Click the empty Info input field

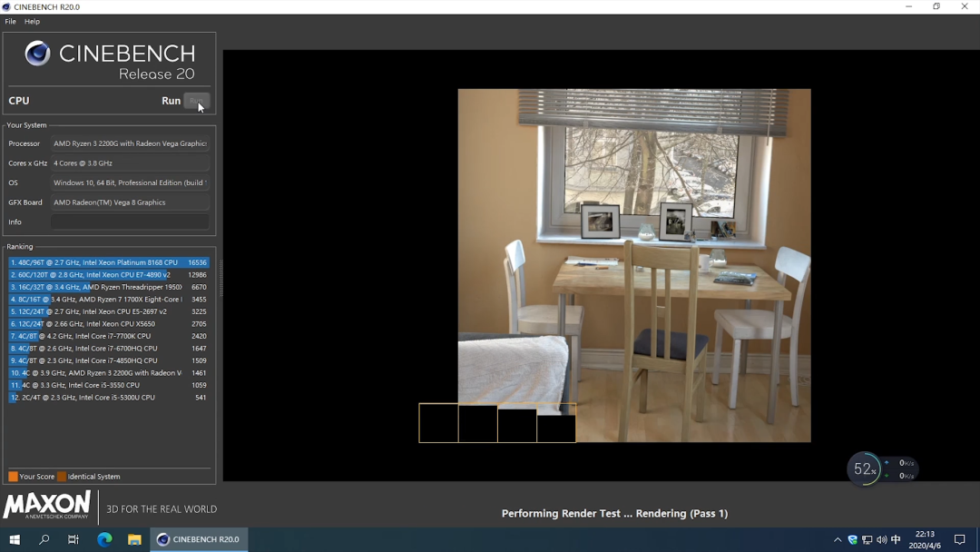pos(130,222)
